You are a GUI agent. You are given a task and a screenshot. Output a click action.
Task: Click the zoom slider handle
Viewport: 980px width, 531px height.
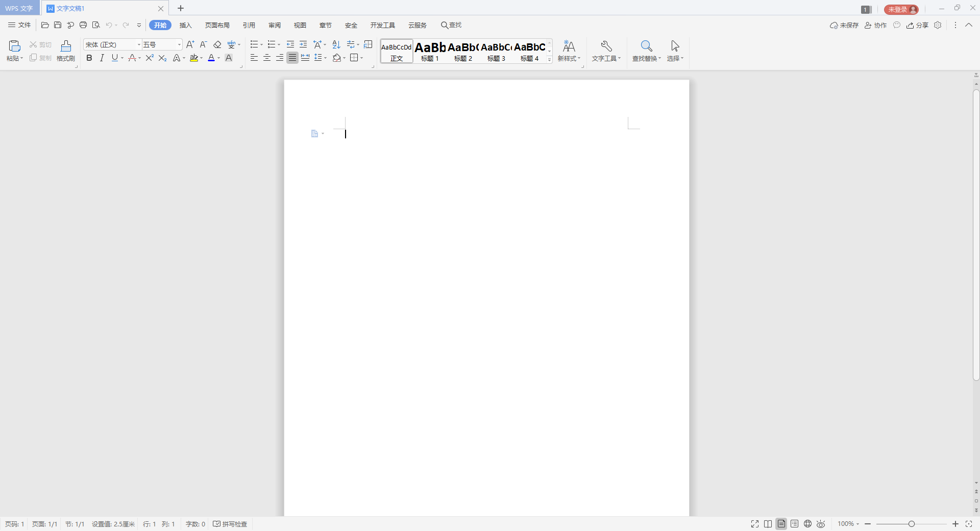(x=912, y=524)
